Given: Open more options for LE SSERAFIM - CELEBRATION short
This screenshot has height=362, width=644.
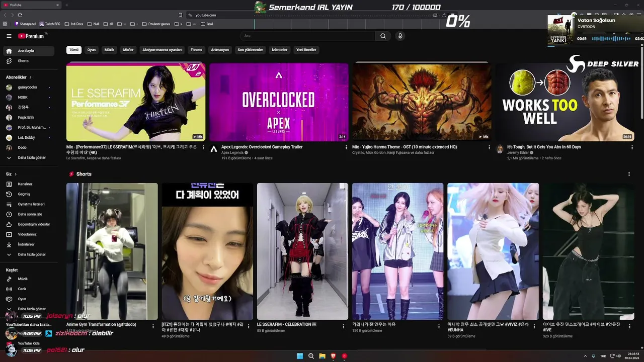Looking at the screenshot, I should point(344,326).
